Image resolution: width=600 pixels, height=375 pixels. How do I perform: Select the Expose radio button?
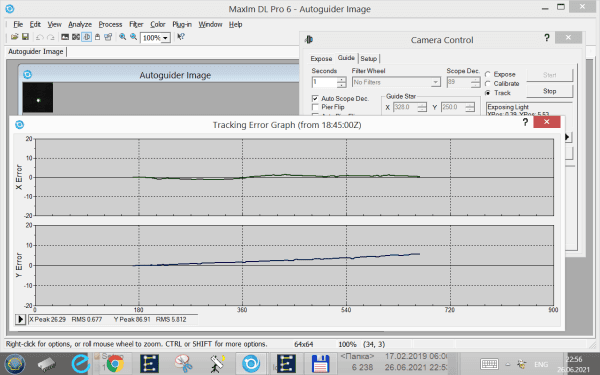[x=488, y=74]
